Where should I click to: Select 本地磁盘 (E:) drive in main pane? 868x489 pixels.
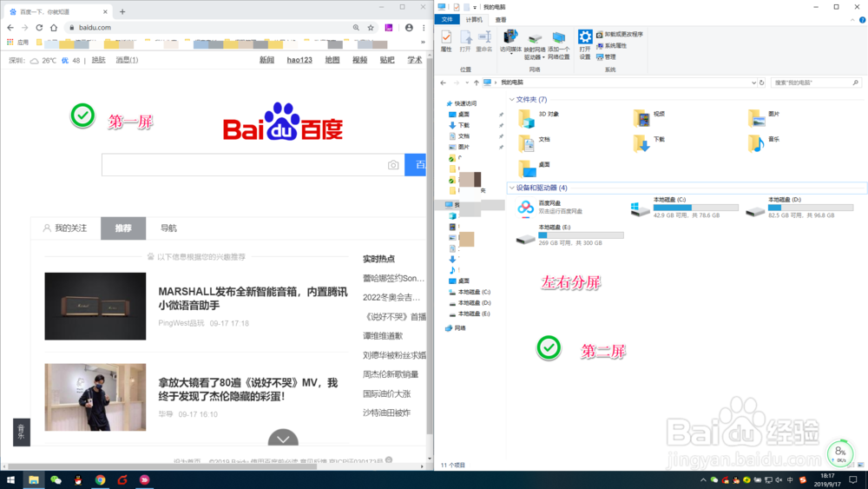point(569,235)
